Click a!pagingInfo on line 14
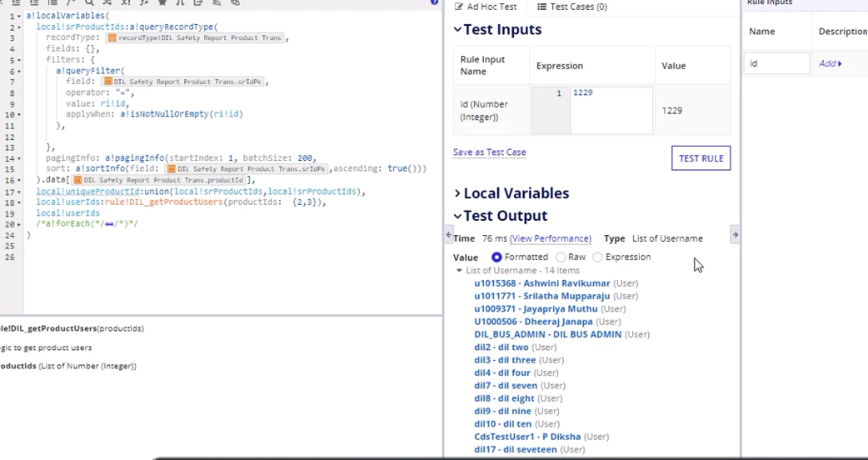Screen dimensions: 868x460 tap(134, 158)
